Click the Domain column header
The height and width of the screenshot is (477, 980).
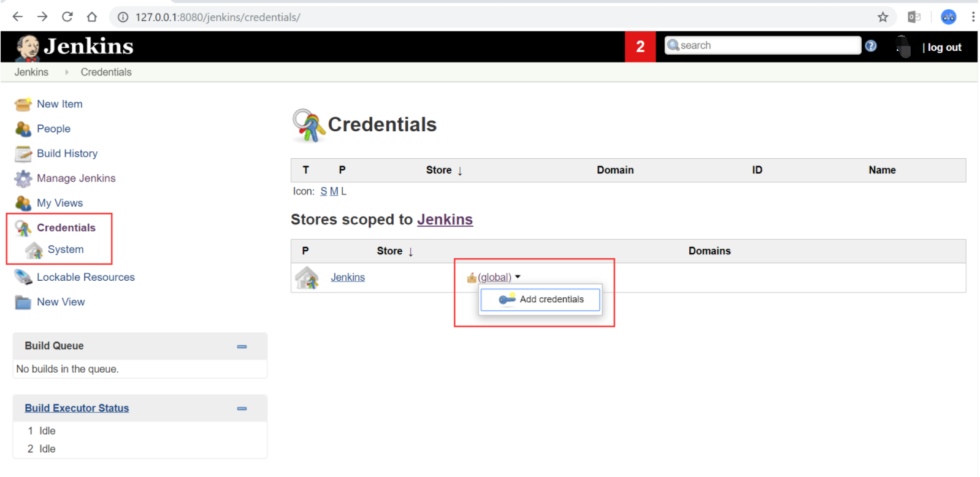615,170
